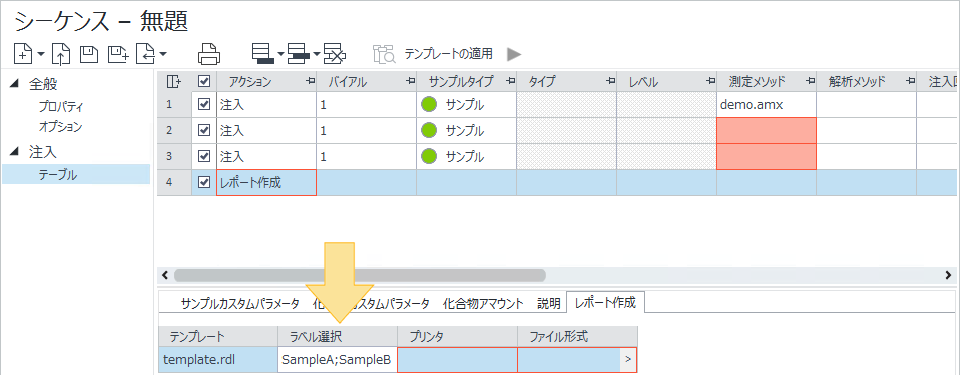The image size is (960, 375).
Task: Click the pin icon on タイプ column
Action: [610, 81]
